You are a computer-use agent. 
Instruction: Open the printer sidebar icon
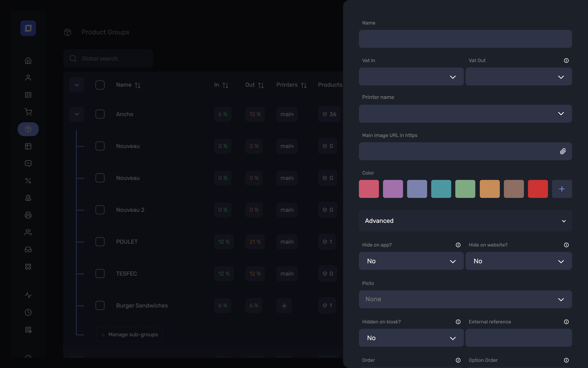coord(28,215)
